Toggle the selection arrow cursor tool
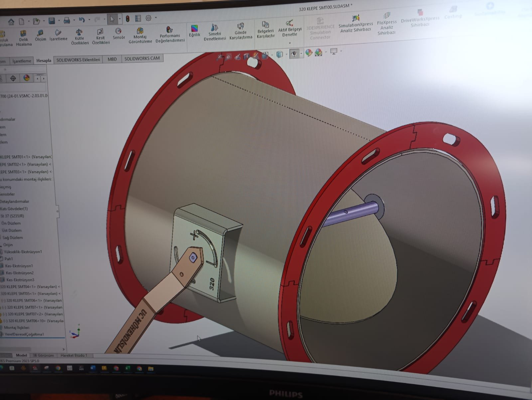This screenshot has width=532, height=400. tap(112, 19)
